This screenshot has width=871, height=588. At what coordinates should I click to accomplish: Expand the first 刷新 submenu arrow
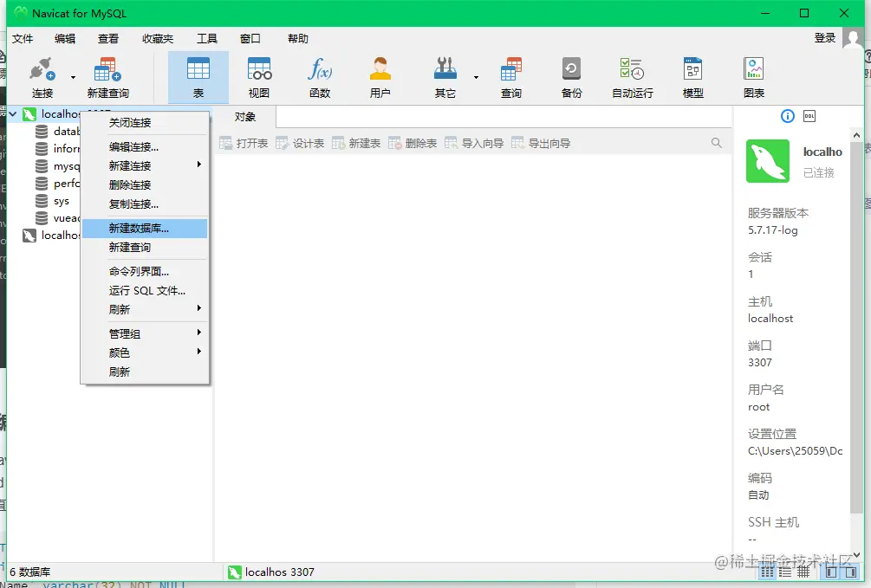[198, 308]
